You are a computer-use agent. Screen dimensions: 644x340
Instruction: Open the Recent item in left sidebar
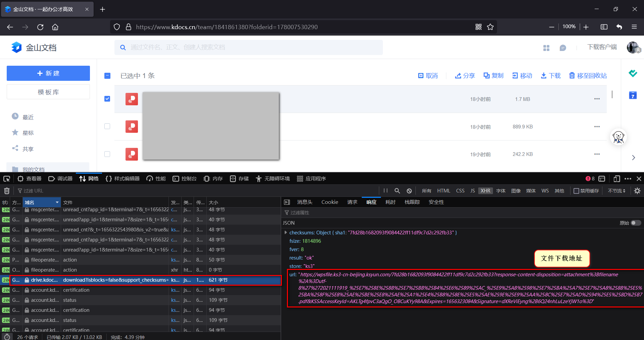click(x=23, y=117)
